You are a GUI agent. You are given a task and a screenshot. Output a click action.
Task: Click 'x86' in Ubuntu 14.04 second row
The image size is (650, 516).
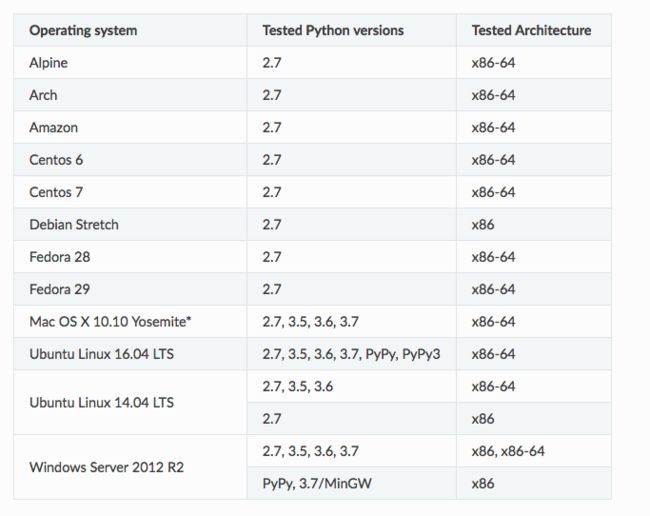(483, 418)
